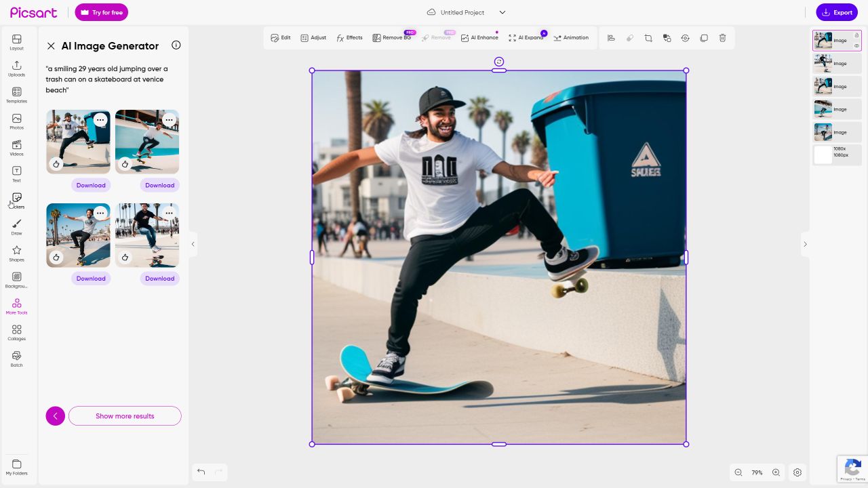This screenshot has width=868, height=488.
Task: Download the third generated image
Action: 91,279
